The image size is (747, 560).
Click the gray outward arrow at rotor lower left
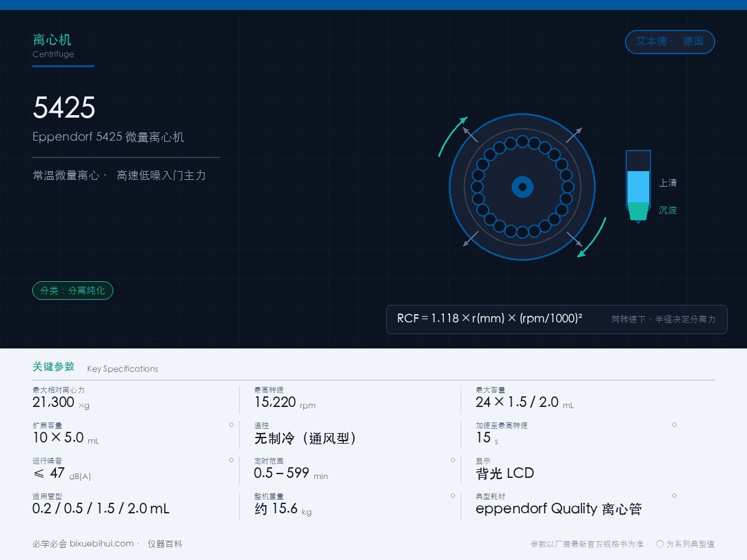click(471, 239)
